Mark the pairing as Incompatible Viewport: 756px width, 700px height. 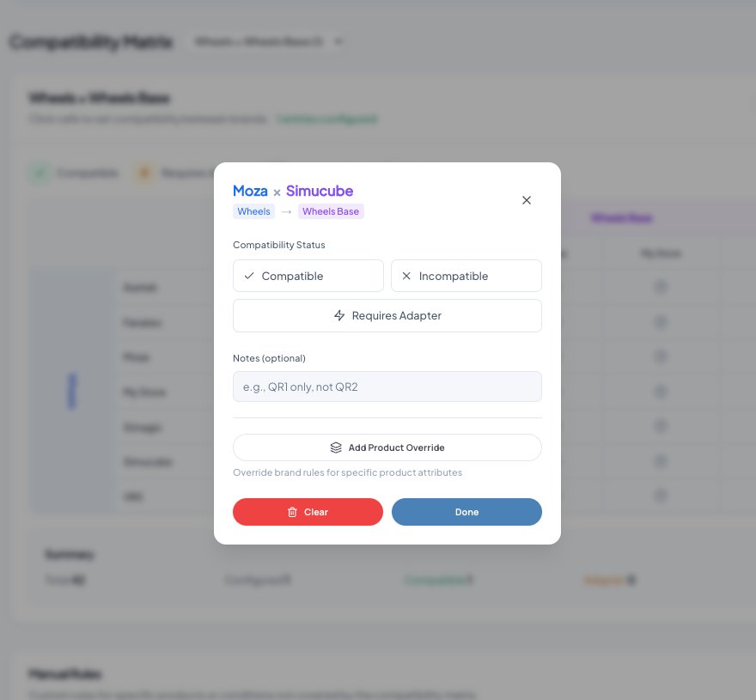466,276
